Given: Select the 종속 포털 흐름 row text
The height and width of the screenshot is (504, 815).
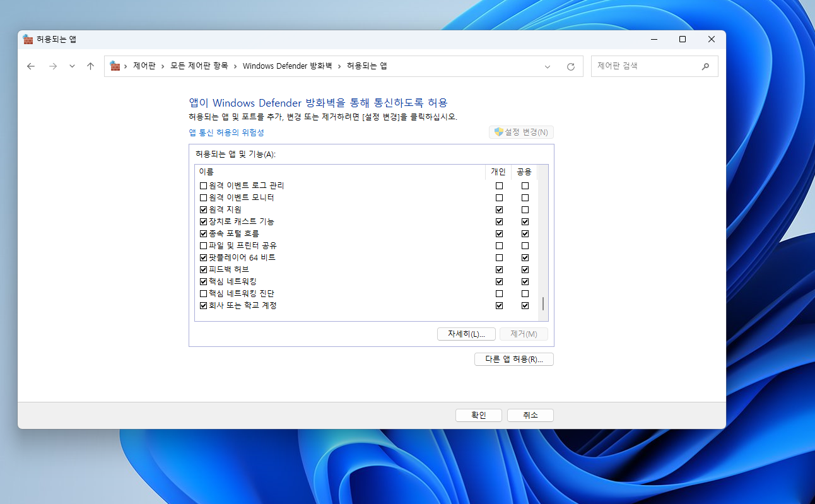Looking at the screenshot, I should click(234, 233).
